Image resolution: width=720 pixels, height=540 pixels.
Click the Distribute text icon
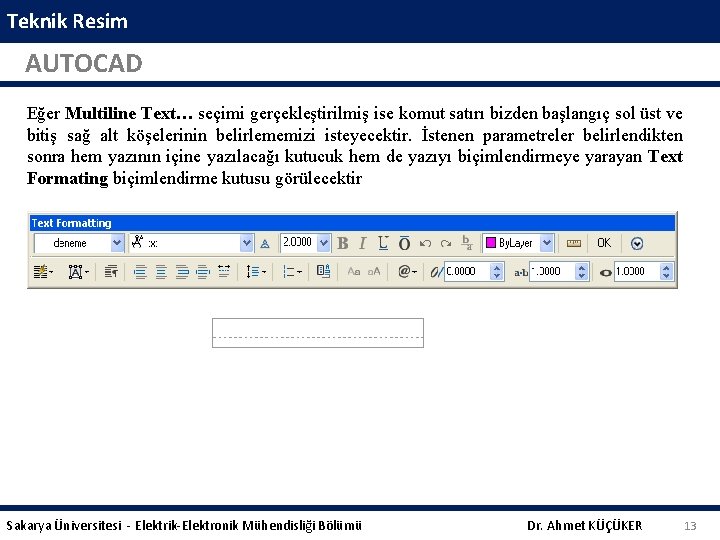click(224, 271)
